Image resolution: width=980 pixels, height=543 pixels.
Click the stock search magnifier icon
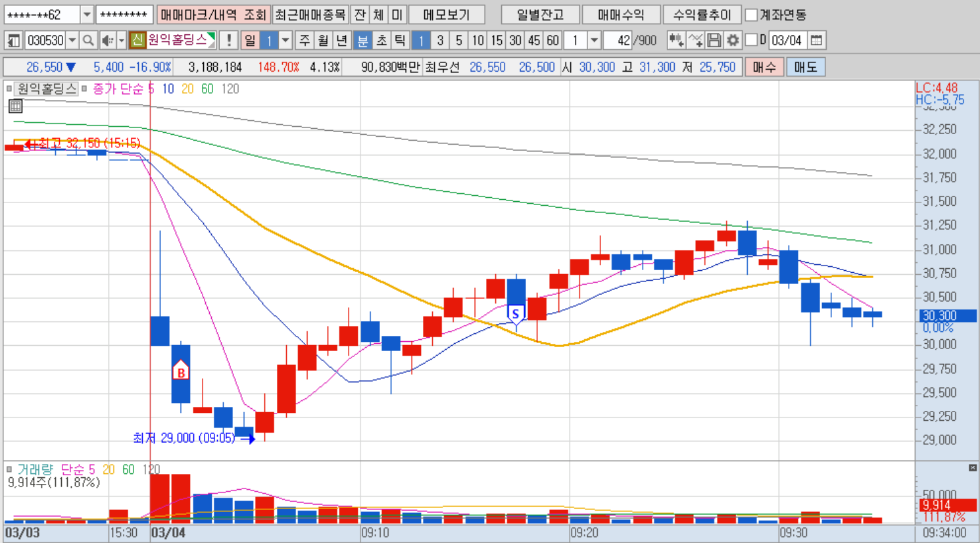88,41
